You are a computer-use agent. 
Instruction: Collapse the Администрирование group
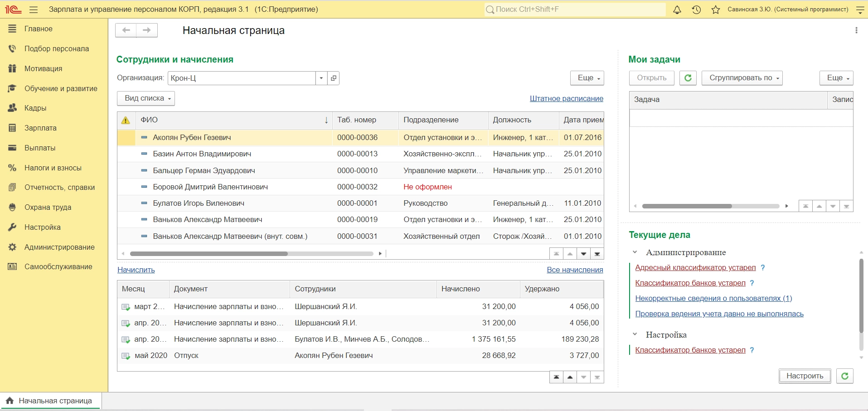(x=635, y=252)
